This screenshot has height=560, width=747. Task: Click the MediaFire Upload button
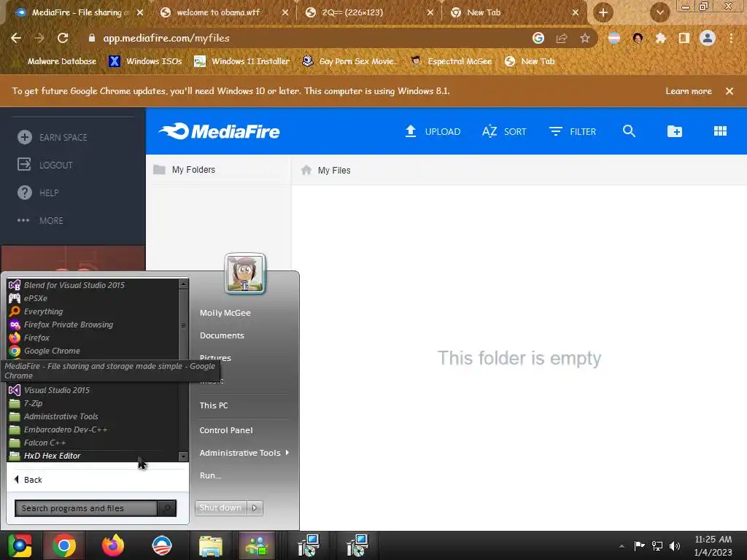433,131
